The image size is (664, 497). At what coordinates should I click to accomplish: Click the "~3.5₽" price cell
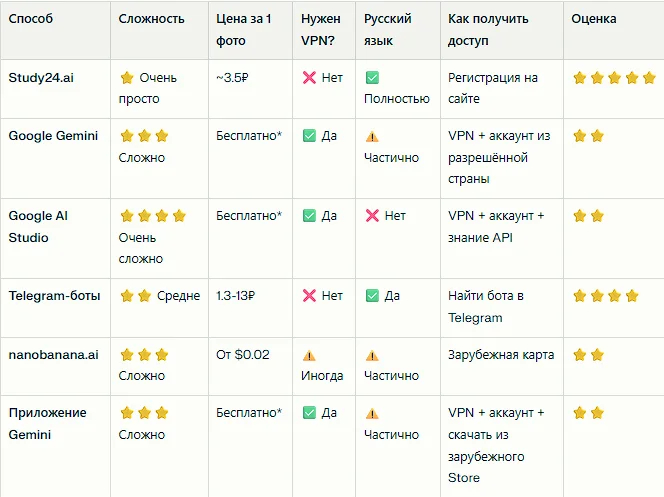coord(233,77)
